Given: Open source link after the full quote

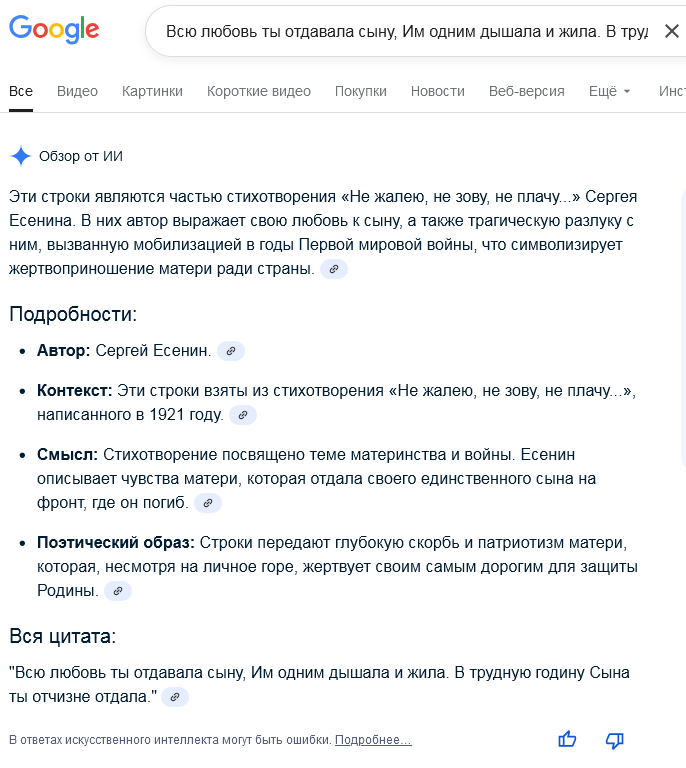Looking at the screenshot, I should coord(175,697).
